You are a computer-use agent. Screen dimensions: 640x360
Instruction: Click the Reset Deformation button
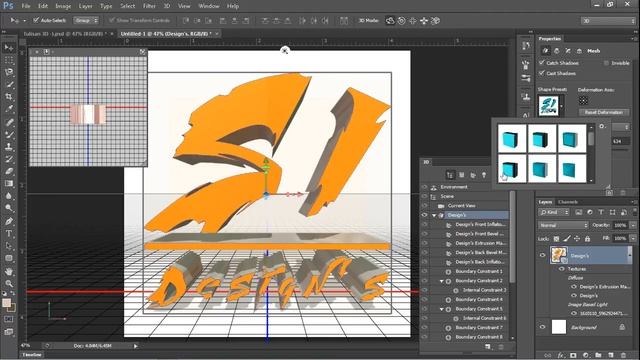click(x=604, y=112)
